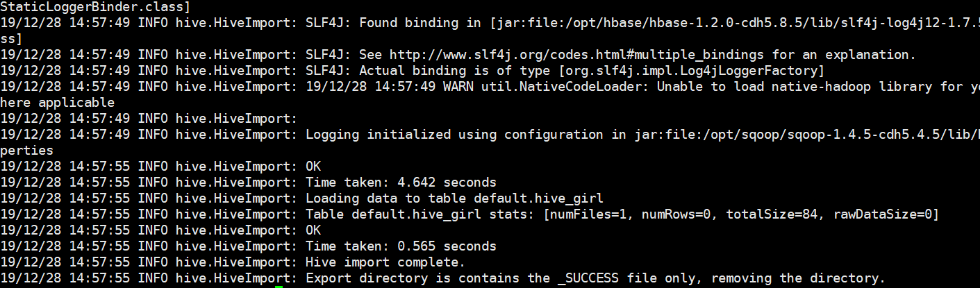Viewport: 980px width, 288px height.
Task: Click the 'Hive import complete.' log line
Action: point(385,262)
